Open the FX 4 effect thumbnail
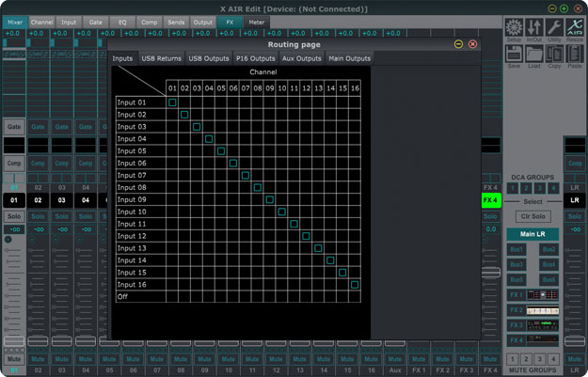Screen dimensions: 588x377 click(543, 340)
